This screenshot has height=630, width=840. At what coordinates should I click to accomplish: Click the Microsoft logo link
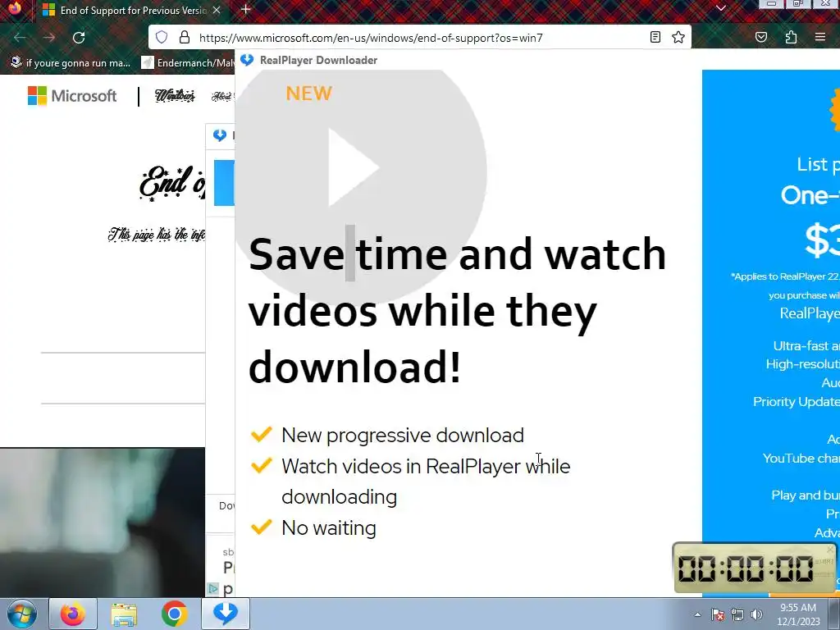[x=72, y=96]
